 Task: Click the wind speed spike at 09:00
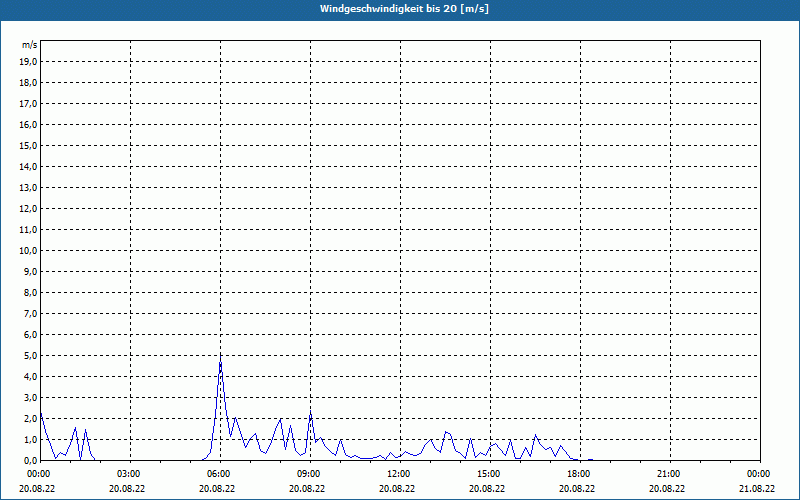[x=311, y=412]
